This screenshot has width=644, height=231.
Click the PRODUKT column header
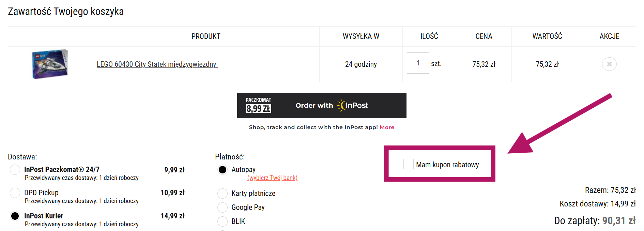tap(206, 36)
